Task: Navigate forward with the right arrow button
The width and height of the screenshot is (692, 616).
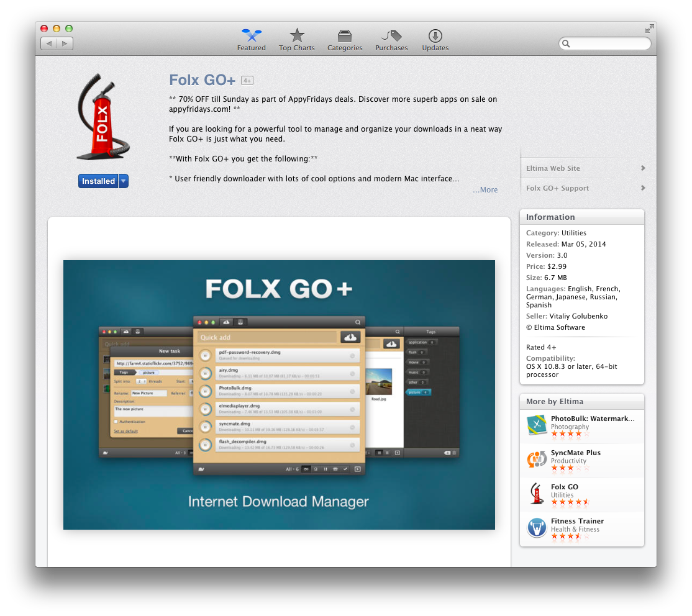Action: (65, 43)
